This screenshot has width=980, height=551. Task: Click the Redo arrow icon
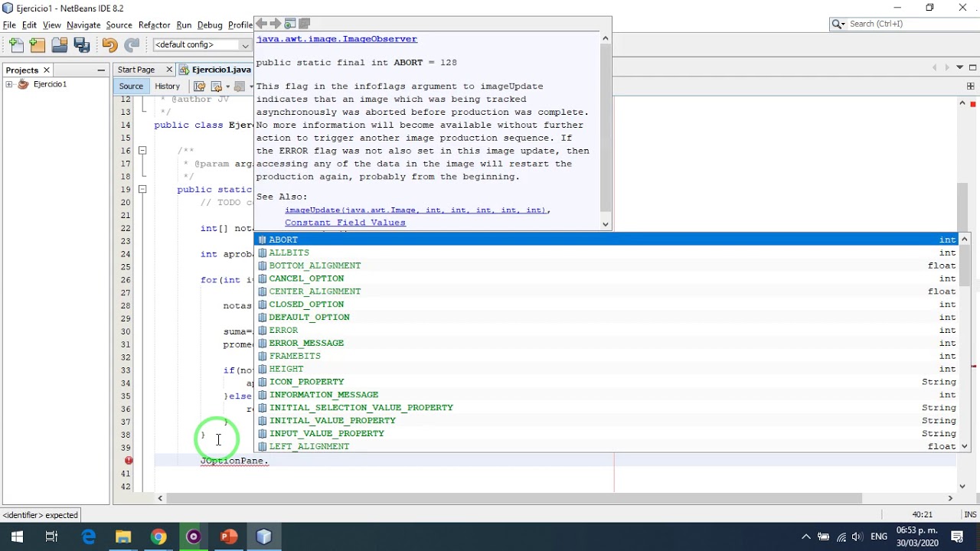point(132,45)
